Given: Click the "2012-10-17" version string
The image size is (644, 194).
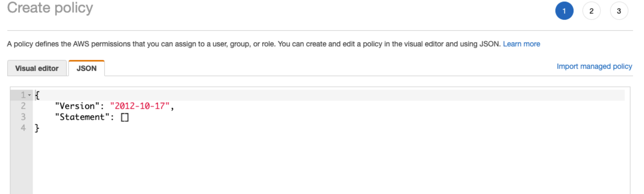Looking at the screenshot, I should 140,106.
